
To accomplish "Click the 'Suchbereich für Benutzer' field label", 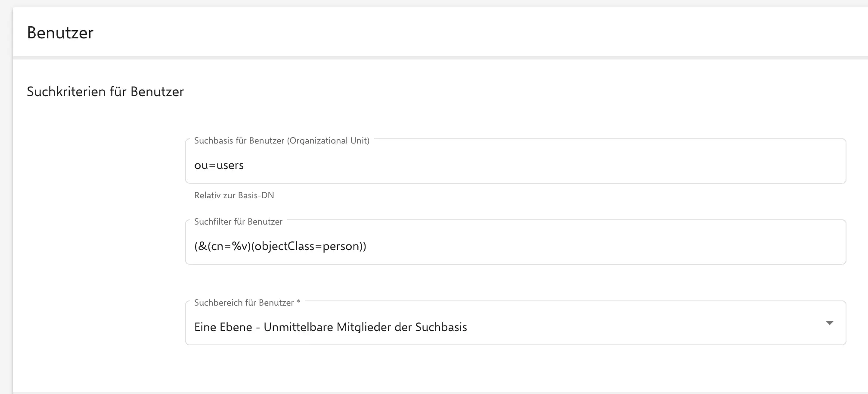I will click(244, 303).
